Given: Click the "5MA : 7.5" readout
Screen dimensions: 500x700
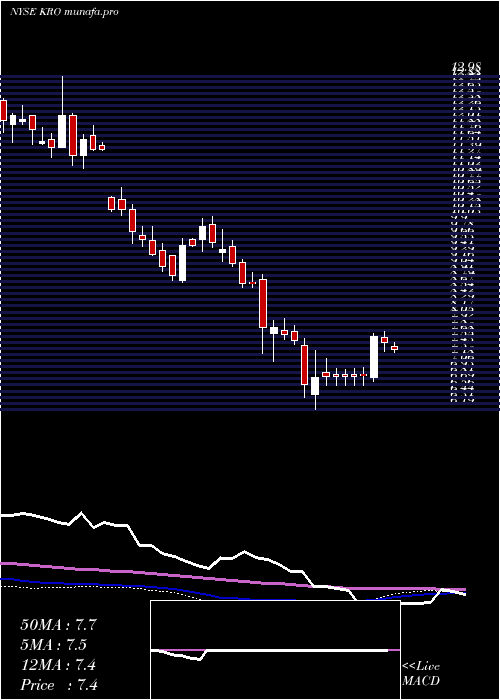Looking at the screenshot, I should pyautogui.click(x=53, y=645).
